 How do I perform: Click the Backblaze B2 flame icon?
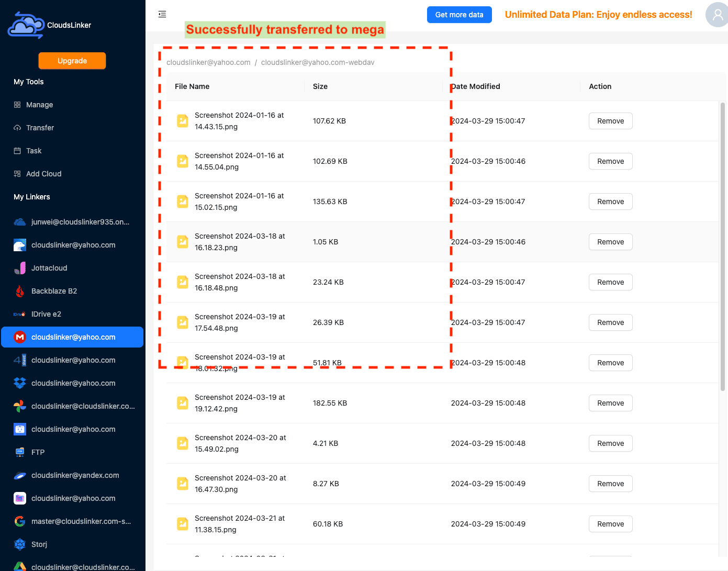20,291
